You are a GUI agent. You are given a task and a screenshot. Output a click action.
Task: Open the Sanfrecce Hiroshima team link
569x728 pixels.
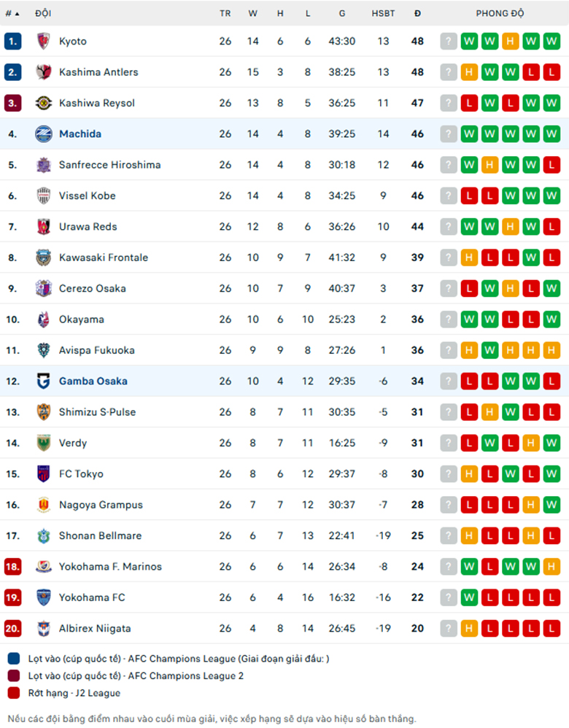(109, 165)
